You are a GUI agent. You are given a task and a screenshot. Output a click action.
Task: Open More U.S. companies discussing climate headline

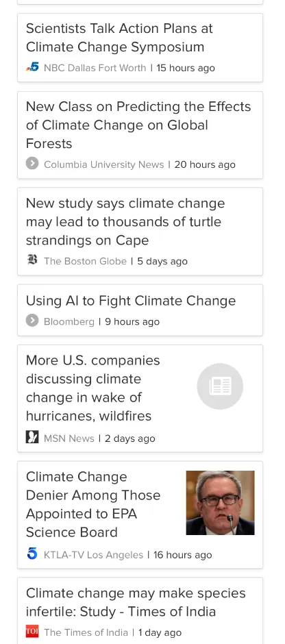[x=92, y=388]
